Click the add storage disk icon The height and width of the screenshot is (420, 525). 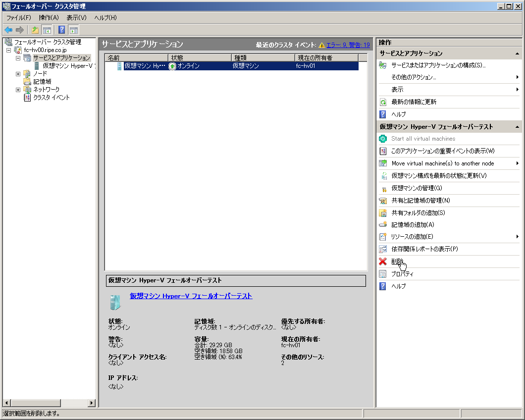point(383,225)
